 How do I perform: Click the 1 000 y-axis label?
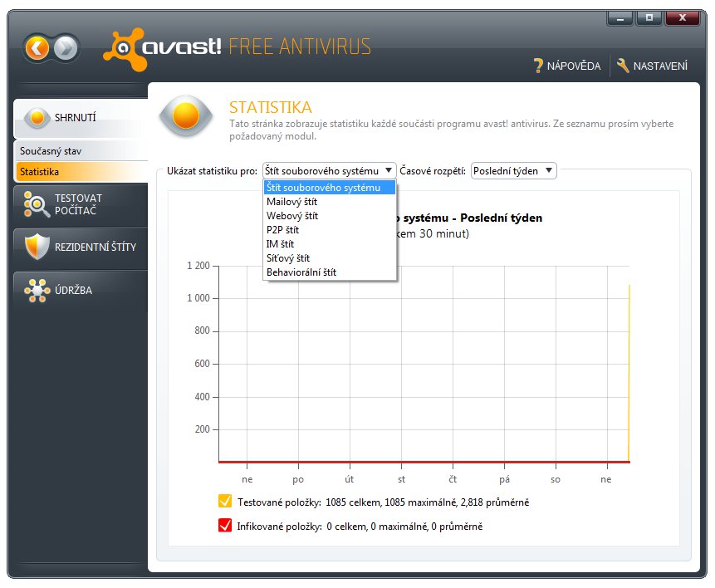click(x=198, y=298)
